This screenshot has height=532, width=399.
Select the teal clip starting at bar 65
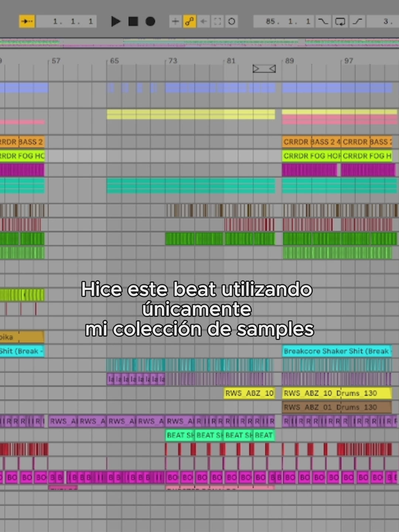[191, 185]
